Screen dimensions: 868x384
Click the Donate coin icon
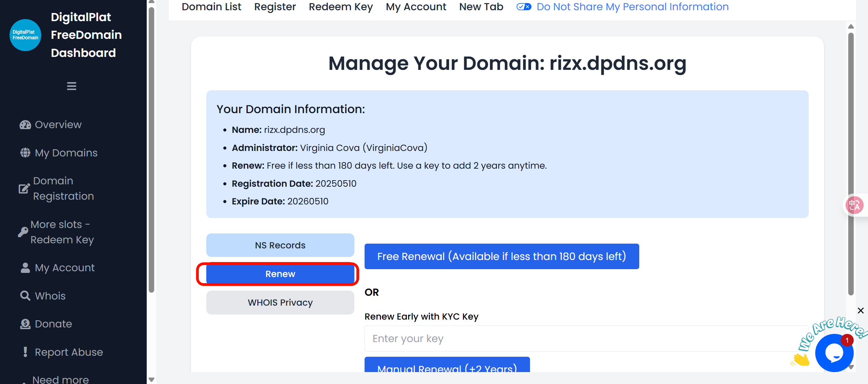click(x=25, y=324)
